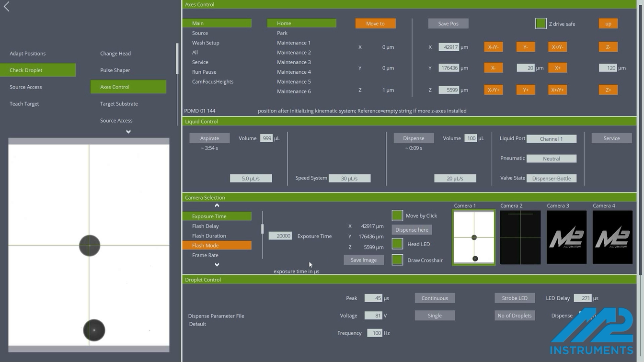Expand left menu with down chevron
This screenshot has width=644, height=362.
tap(128, 131)
